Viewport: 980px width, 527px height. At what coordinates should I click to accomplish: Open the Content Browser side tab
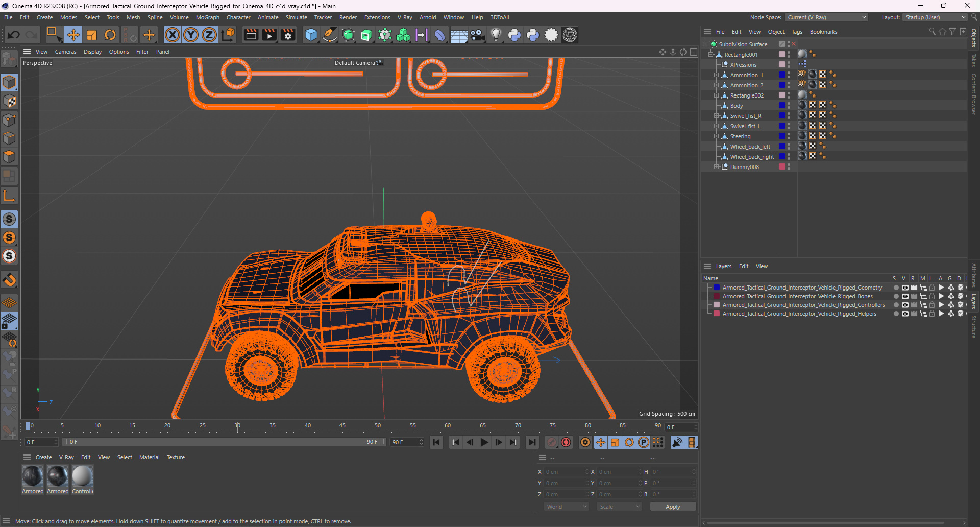[x=974, y=93]
